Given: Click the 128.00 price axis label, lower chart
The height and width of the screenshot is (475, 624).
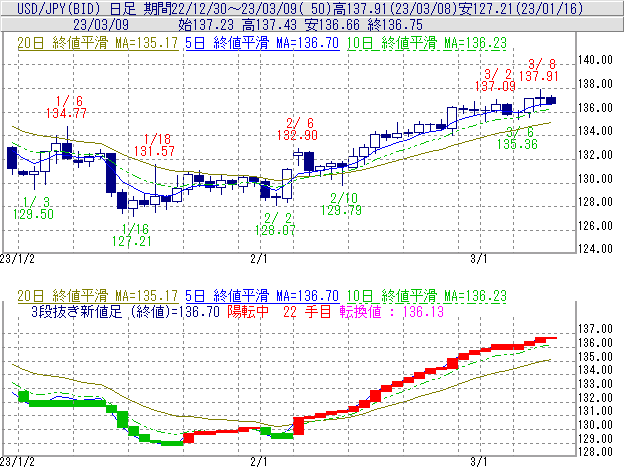Looking at the screenshot, I should point(595,452).
